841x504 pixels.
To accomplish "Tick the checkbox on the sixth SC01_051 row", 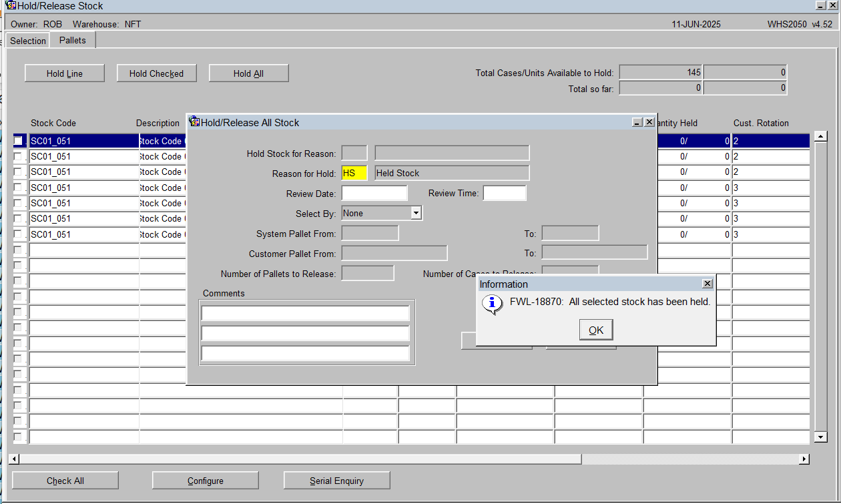I will (19, 218).
